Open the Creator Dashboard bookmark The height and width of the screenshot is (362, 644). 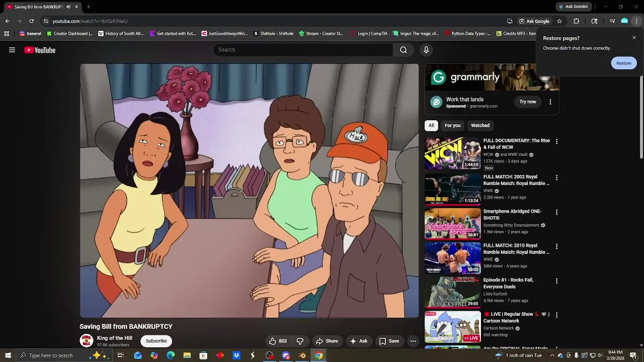69,34
